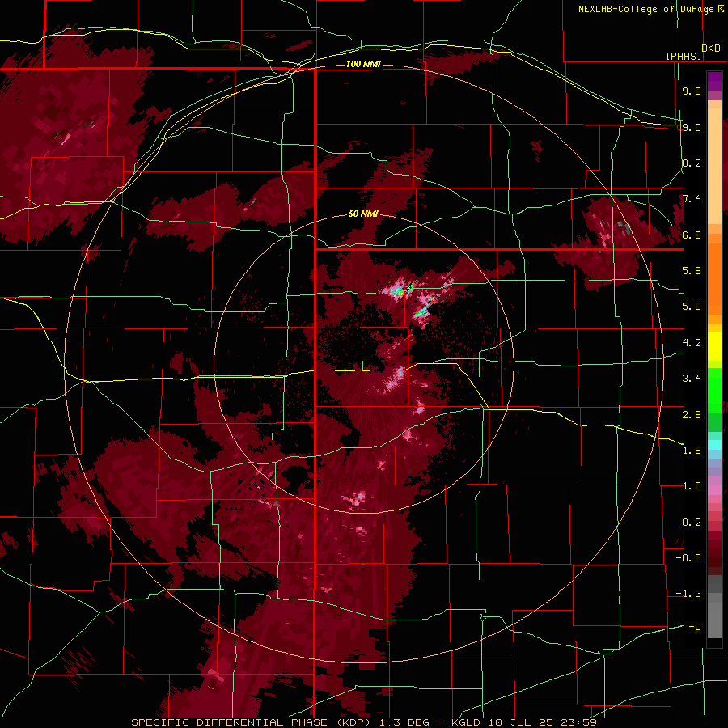Click the 1.0 value on the color scale

(x=692, y=485)
